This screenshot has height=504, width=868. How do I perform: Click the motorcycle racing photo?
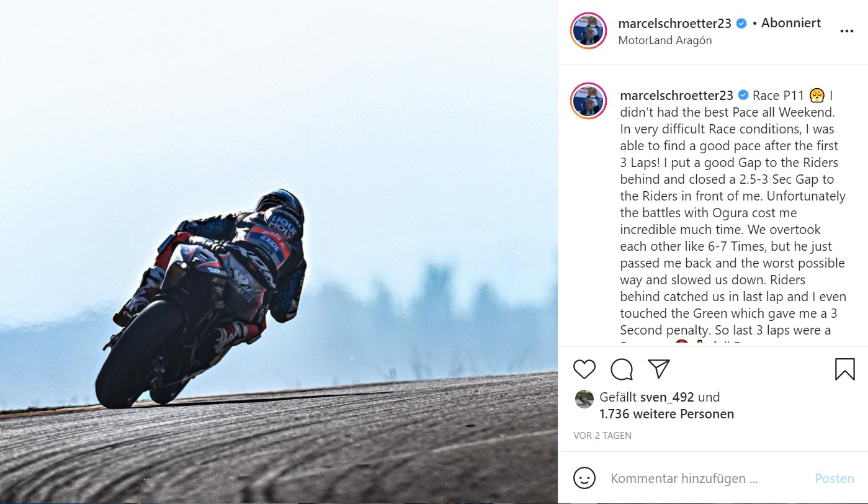279,252
